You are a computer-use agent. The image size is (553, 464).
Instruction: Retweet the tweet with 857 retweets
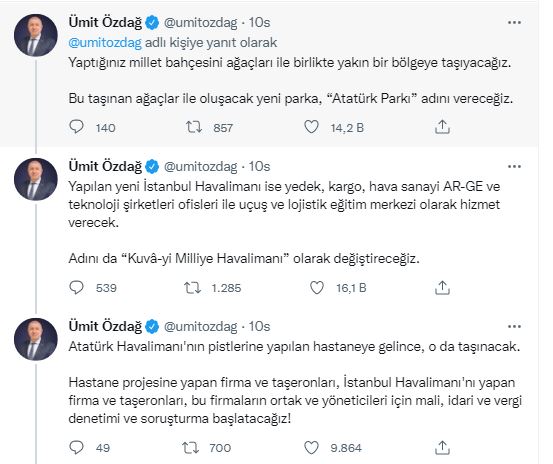[194, 127]
